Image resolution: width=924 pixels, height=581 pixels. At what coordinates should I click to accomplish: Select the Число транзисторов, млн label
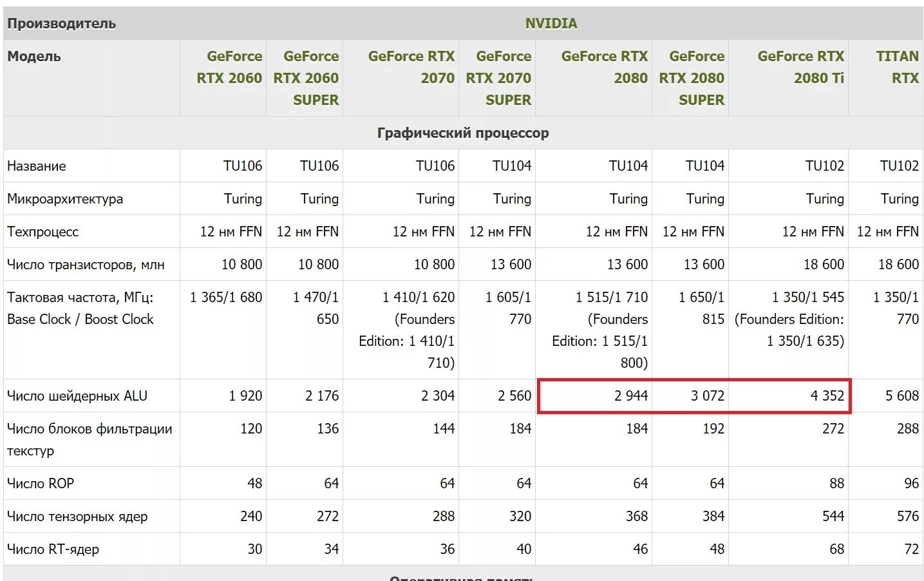(x=86, y=265)
